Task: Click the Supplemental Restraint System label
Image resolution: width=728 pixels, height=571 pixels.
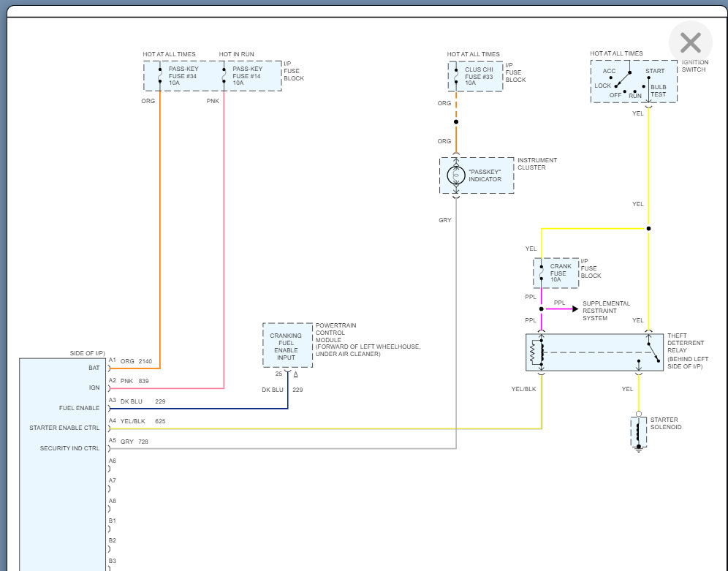Action: point(606,311)
